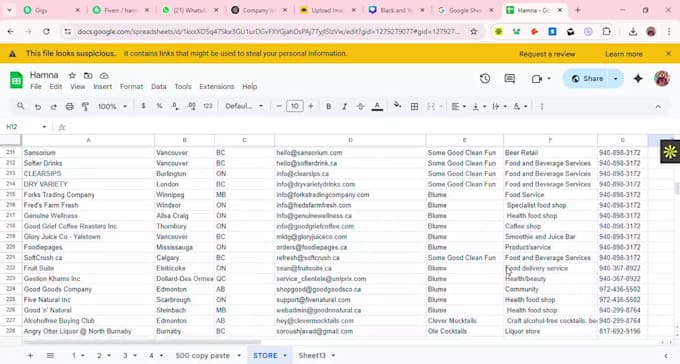680x364 pixels.
Task: Open a new browser tab
Action: click(578, 10)
